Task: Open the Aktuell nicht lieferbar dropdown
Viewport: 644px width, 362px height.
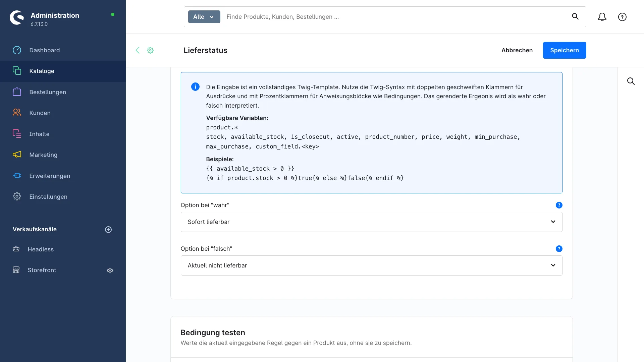Action: pyautogui.click(x=371, y=265)
